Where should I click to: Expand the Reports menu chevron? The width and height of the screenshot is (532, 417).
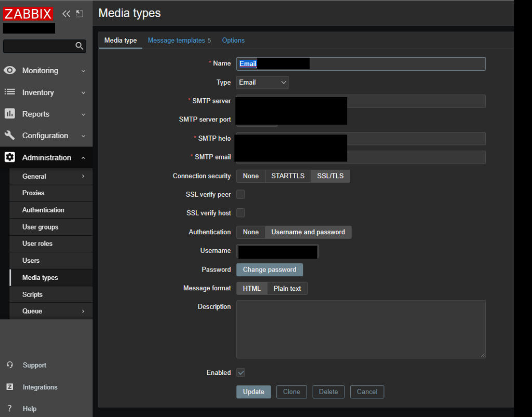point(83,114)
